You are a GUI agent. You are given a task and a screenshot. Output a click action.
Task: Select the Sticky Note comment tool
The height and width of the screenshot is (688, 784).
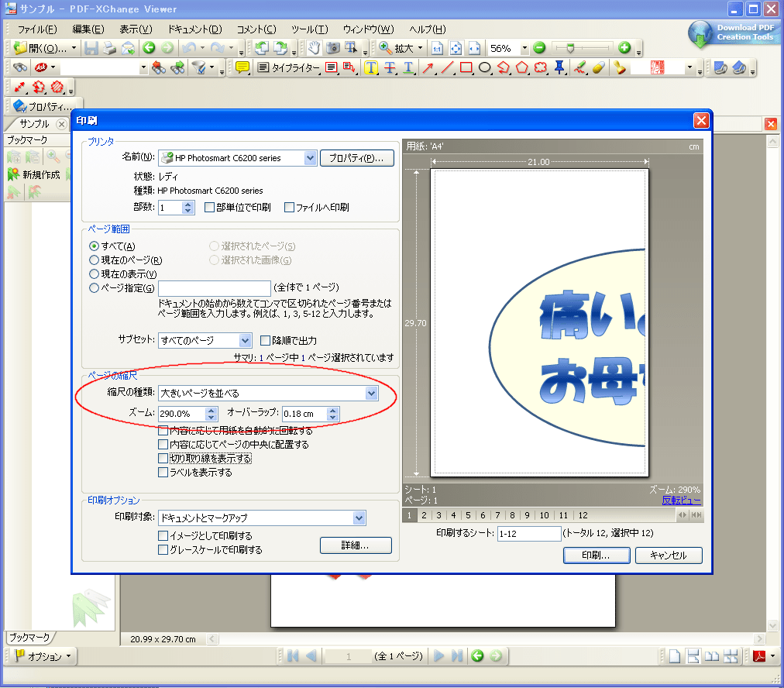(x=242, y=68)
